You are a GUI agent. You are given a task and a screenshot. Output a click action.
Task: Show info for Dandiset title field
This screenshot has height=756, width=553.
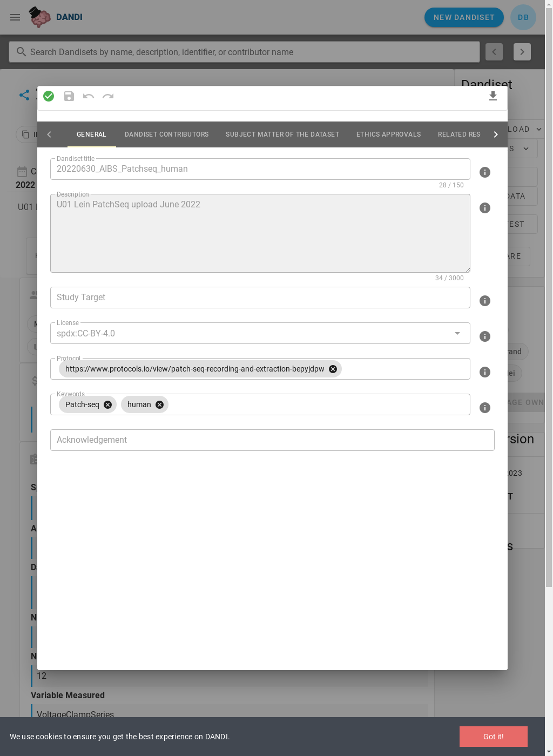(x=485, y=172)
